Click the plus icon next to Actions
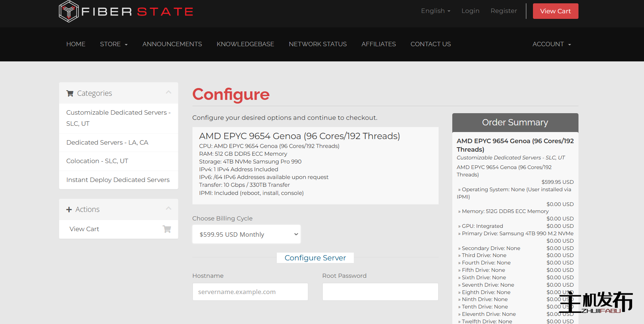Image resolution: width=644 pixels, height=324 pixels. coord(69,210)
